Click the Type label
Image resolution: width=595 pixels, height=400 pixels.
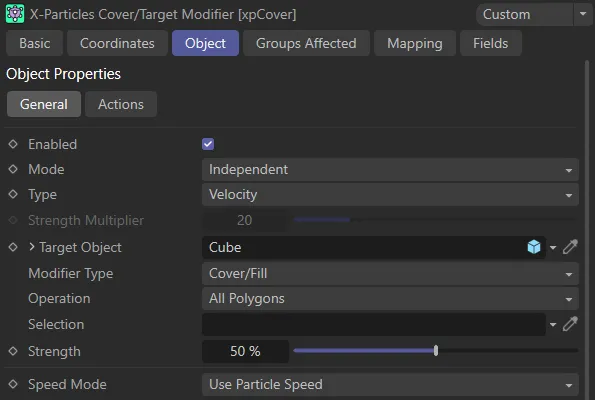coord(42,195)
